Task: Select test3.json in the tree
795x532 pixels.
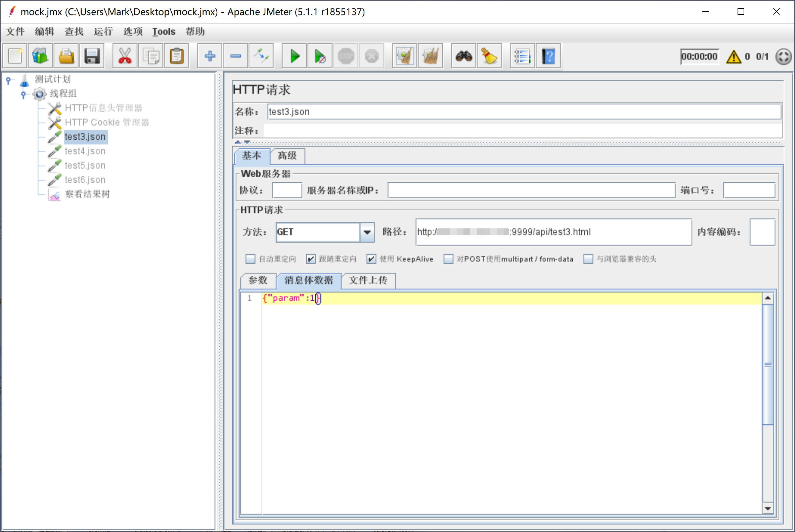Action: click(86, 137)
